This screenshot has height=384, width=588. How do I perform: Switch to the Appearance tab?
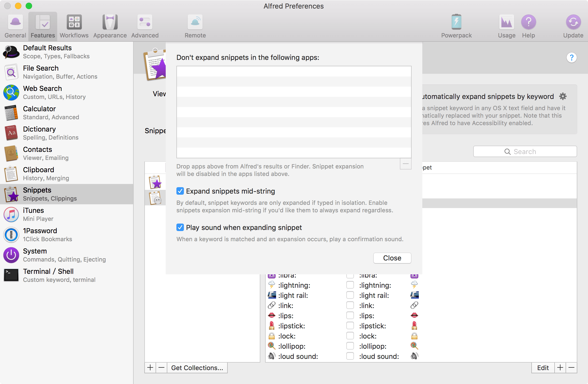tap(110, 26)
